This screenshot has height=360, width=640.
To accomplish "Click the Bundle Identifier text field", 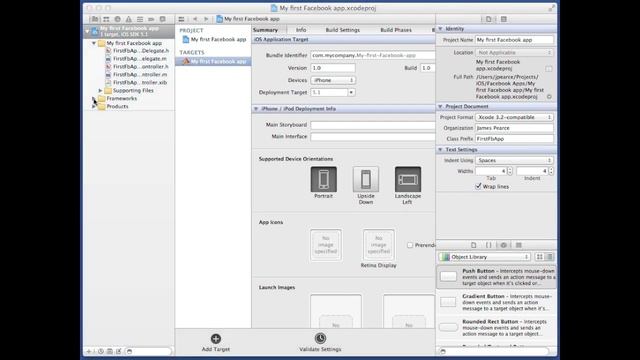I will (x=373, y=55).
